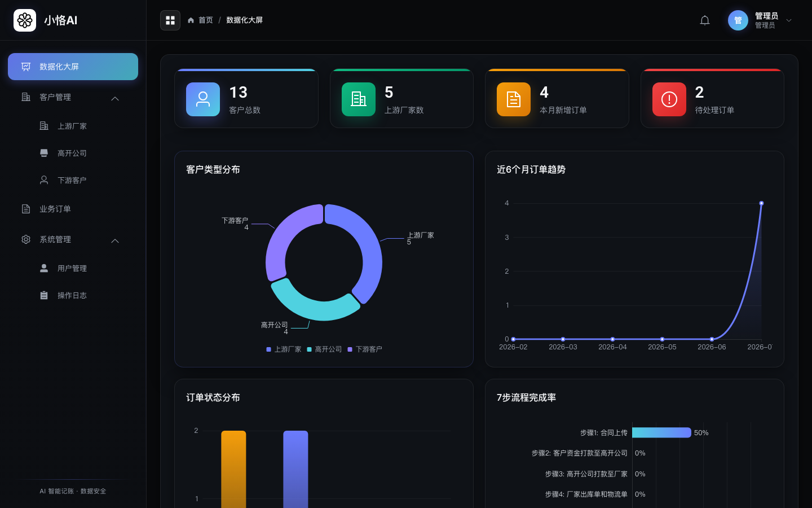Toggle the sidebar collapse grid icon

coord(170,20)
